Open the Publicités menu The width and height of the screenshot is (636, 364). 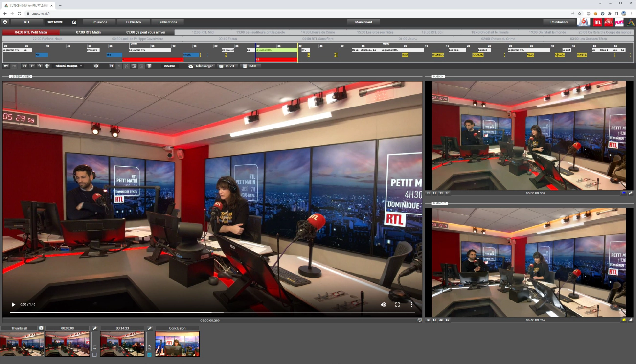(134, 22)
